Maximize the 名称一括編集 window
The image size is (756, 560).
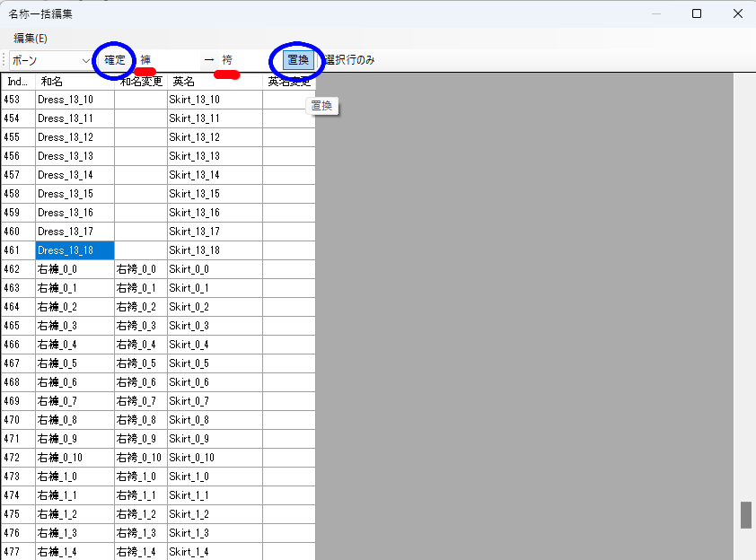pyautogui.click(x=697, y=13)
